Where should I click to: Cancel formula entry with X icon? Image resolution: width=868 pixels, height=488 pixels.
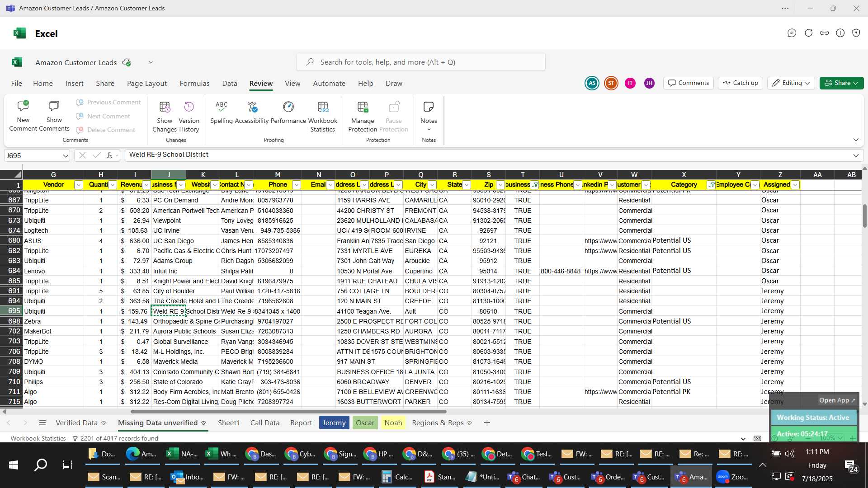(x=82, y=155)
